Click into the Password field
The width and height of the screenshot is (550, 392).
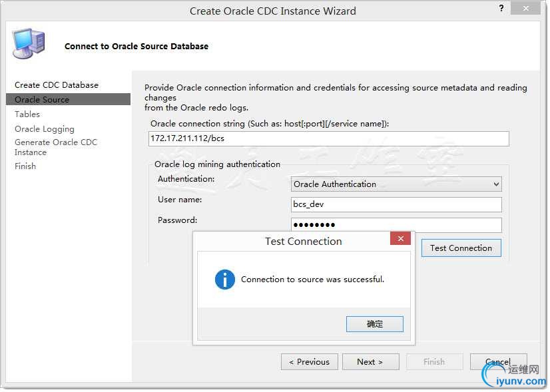396,225
